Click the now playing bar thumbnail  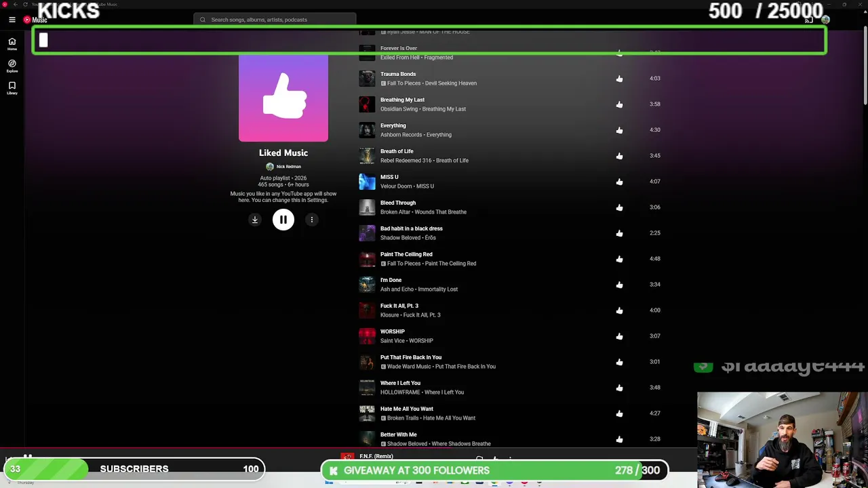[347, 457]
